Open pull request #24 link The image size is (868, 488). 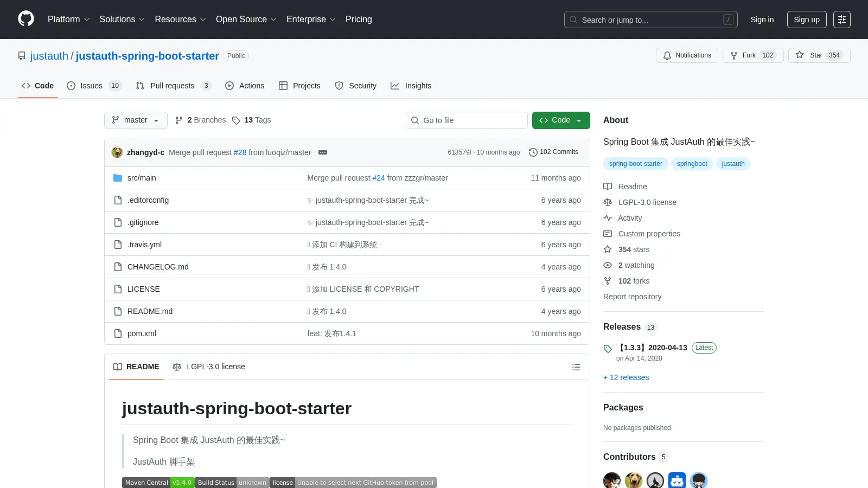379,178
